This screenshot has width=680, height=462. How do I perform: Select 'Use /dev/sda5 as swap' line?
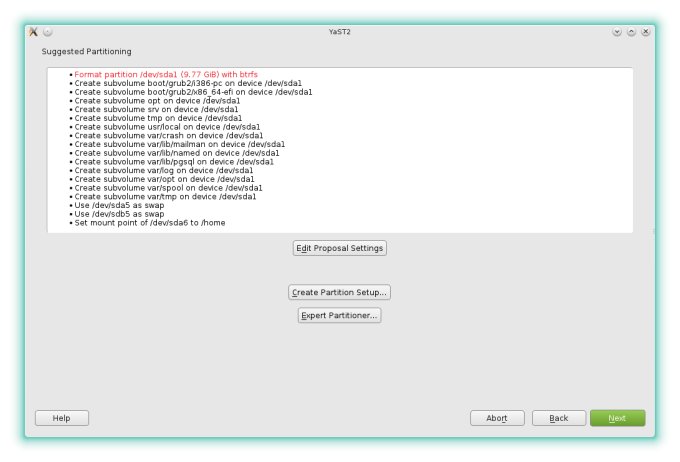pos(119,205)
